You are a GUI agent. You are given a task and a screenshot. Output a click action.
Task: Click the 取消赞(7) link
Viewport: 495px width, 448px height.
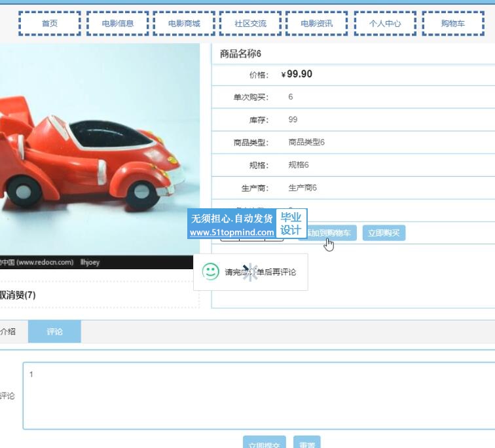pyautogui.click(x=18, y=295)
